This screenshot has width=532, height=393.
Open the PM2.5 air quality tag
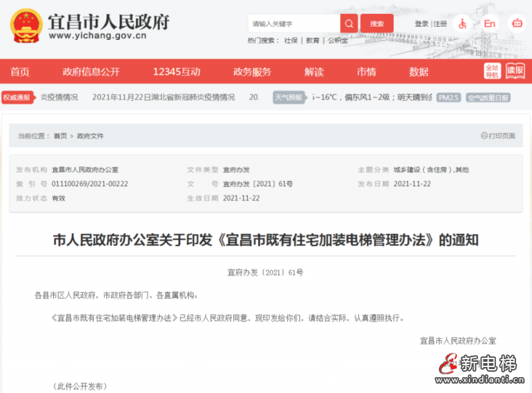[449, 97]
